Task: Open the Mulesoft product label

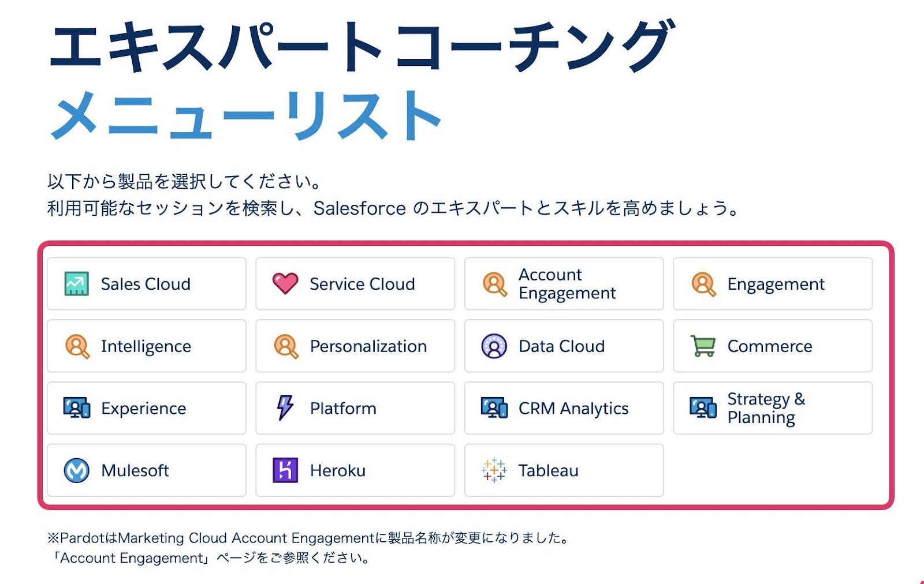Action: 135,470
